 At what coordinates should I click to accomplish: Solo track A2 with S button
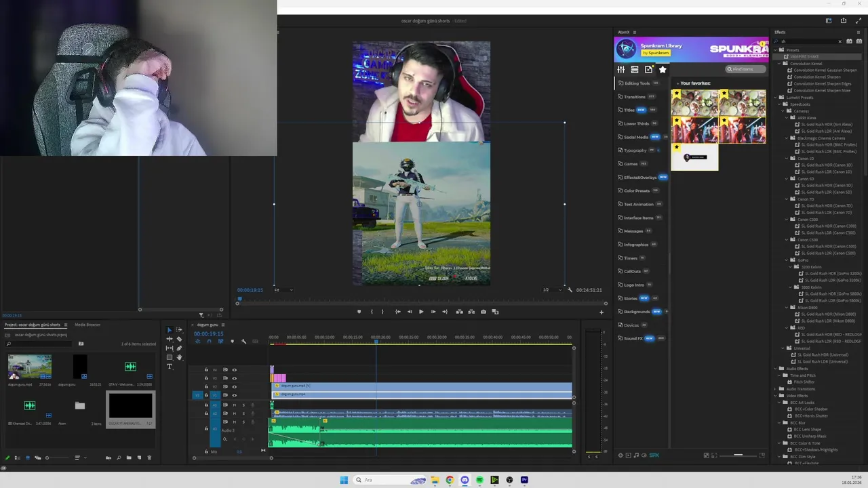tap(243, 413)
